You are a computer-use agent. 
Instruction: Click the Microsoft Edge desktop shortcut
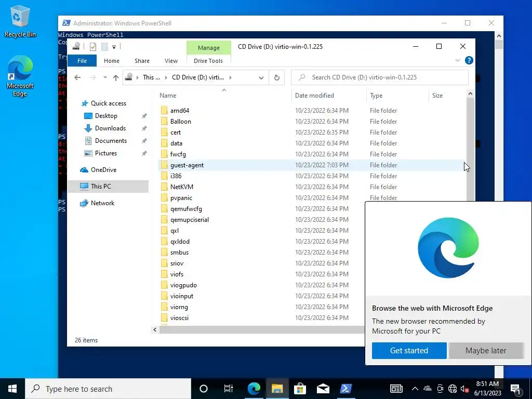(20, 76)
